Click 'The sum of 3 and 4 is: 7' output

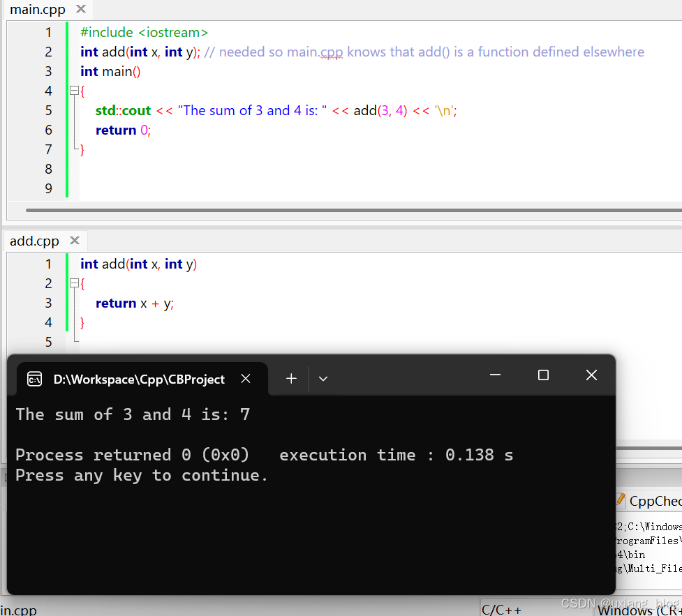click(133, 414)
